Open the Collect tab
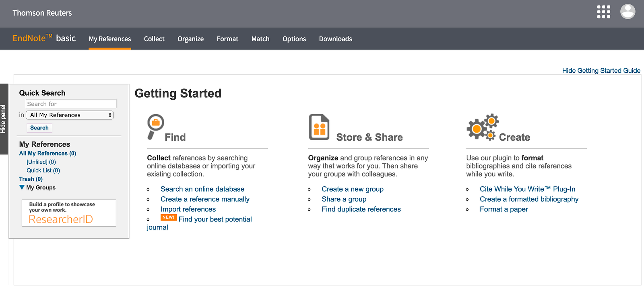644x297 pixels. click(154, 39)
